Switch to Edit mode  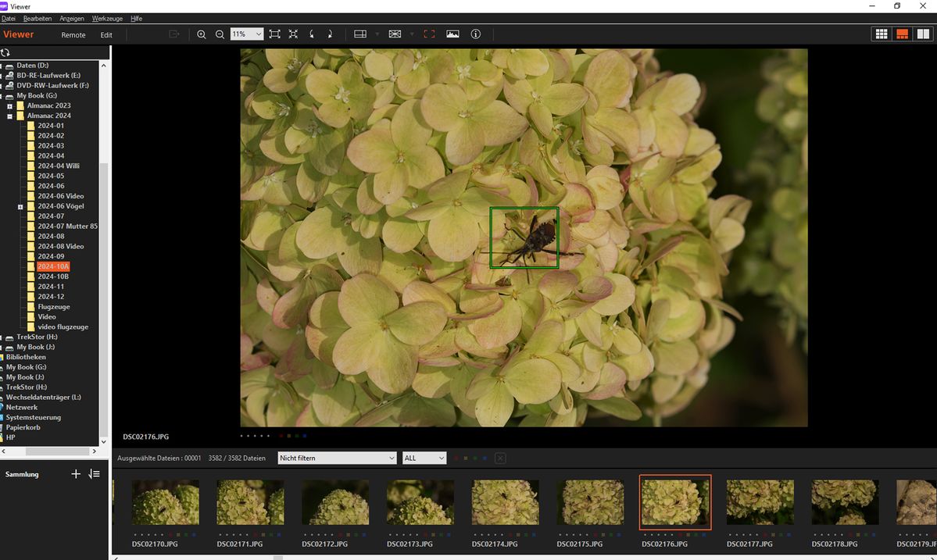(x=106, y=35)
